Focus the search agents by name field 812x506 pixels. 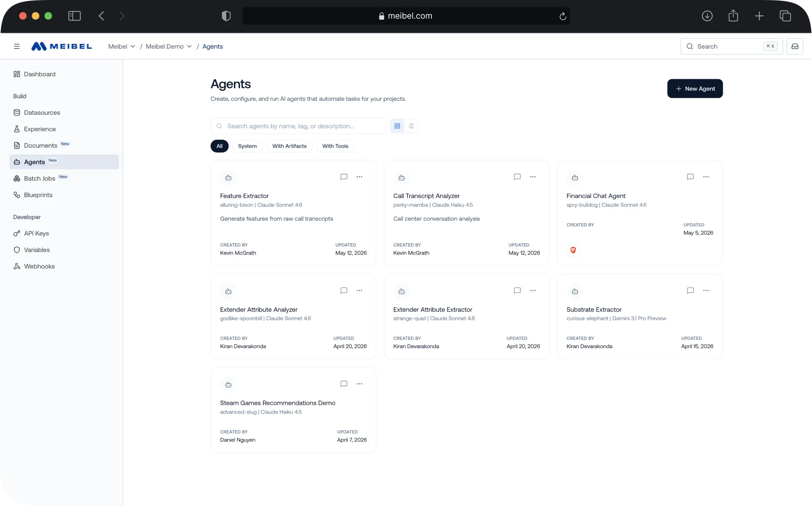coord(298,126)
